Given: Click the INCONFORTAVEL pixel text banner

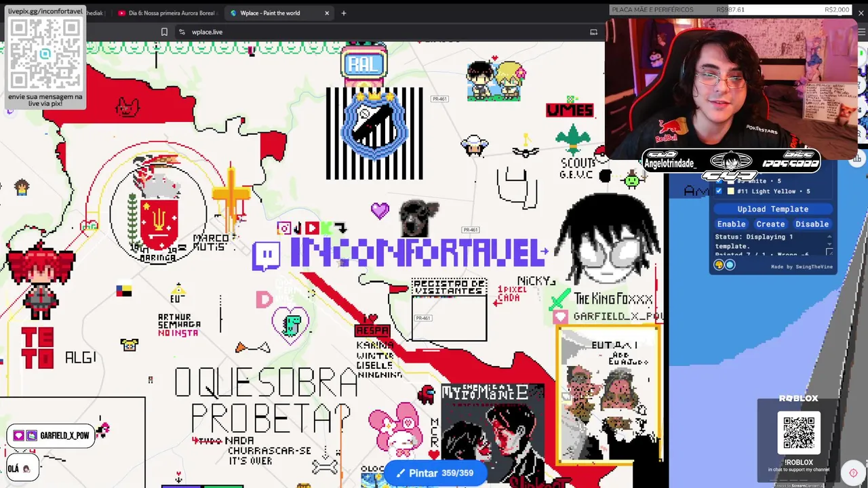Looking at the screenshot, I should 419,253.
